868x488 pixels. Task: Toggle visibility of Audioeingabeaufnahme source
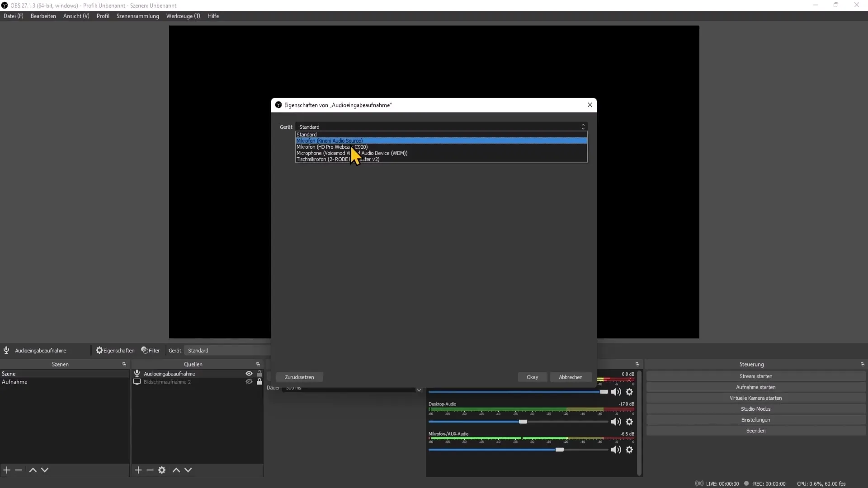[x=249, y=374]
